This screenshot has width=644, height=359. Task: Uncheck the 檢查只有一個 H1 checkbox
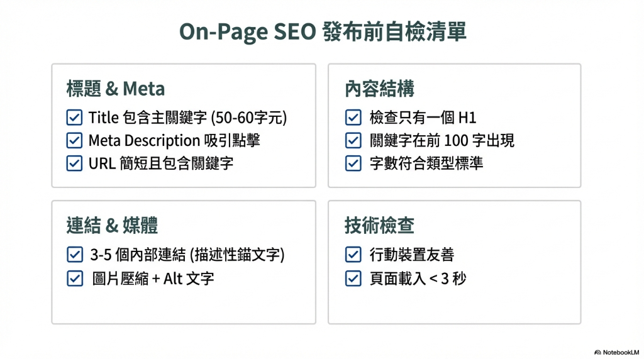(x=353, y=118)
